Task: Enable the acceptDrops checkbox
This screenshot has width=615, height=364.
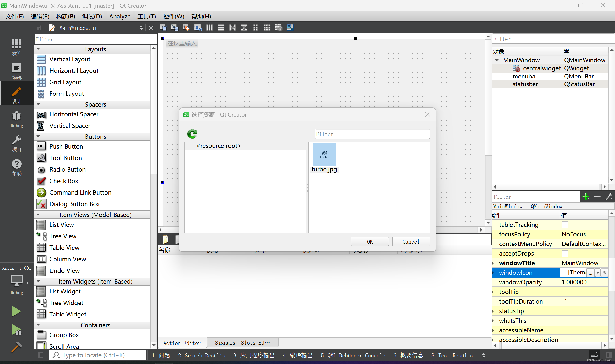Action: tap(565, 253)
